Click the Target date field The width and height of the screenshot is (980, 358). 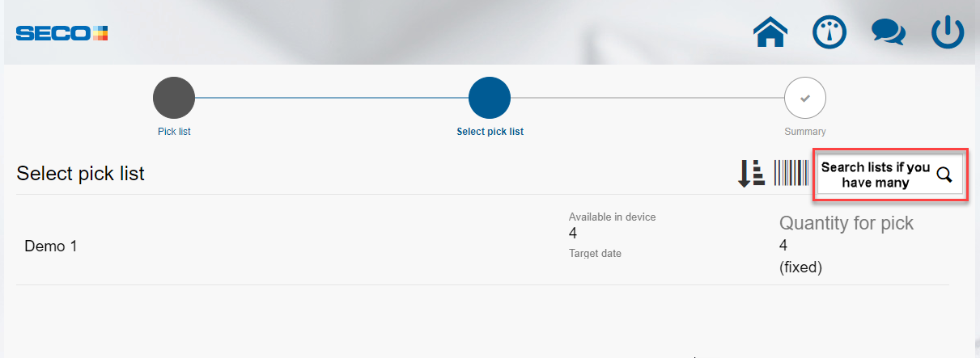pos(595,253)
